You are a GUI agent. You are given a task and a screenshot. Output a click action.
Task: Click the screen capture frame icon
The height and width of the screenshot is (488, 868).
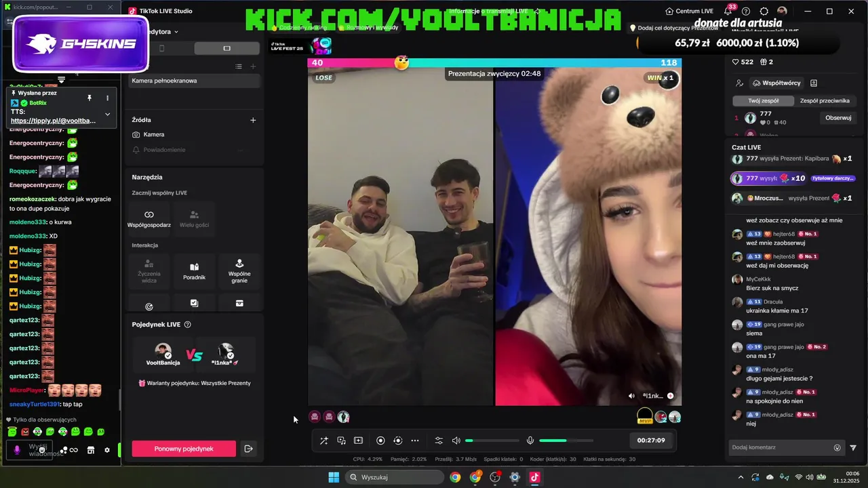coord(358,441)
